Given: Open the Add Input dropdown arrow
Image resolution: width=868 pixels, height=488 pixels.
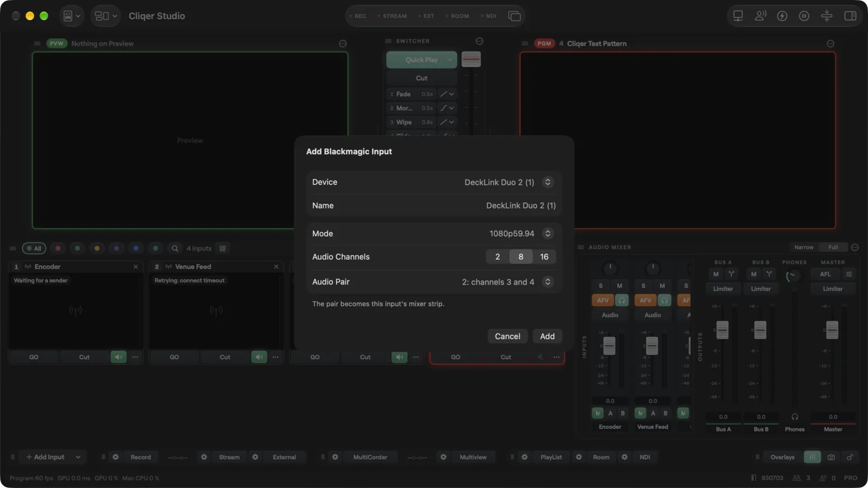Looking at the screenshot, I should coord(78,457).
